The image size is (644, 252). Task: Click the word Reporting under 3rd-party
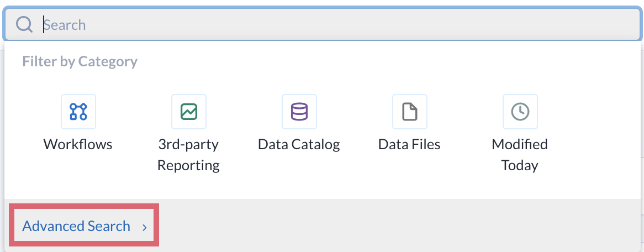point(188,165)
